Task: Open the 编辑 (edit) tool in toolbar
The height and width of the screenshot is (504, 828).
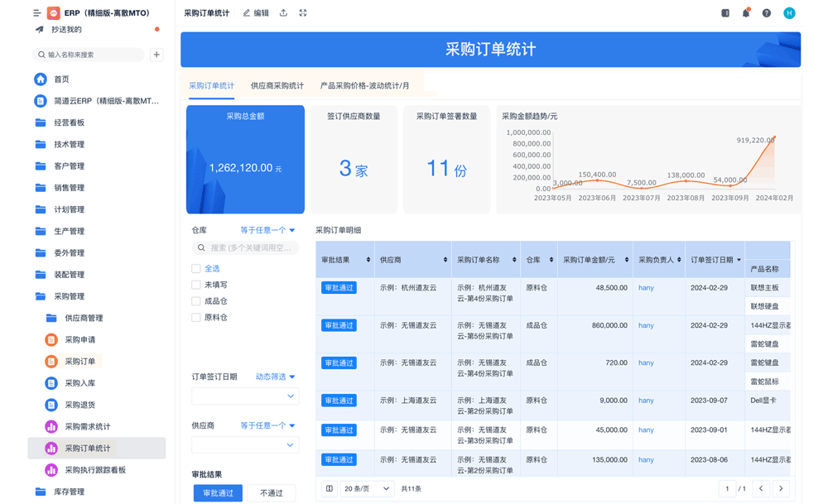Action: click(255, 12)
